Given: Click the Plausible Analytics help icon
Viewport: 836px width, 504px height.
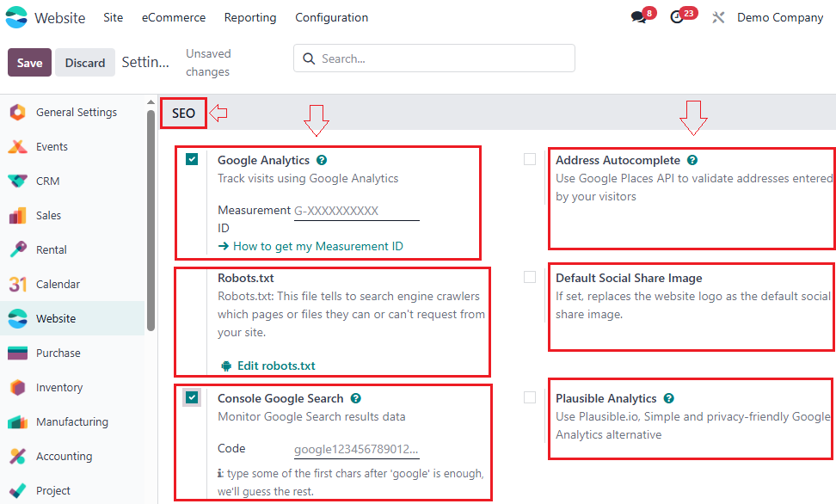Looking at the screenshot, I should (x=670, y=398).
